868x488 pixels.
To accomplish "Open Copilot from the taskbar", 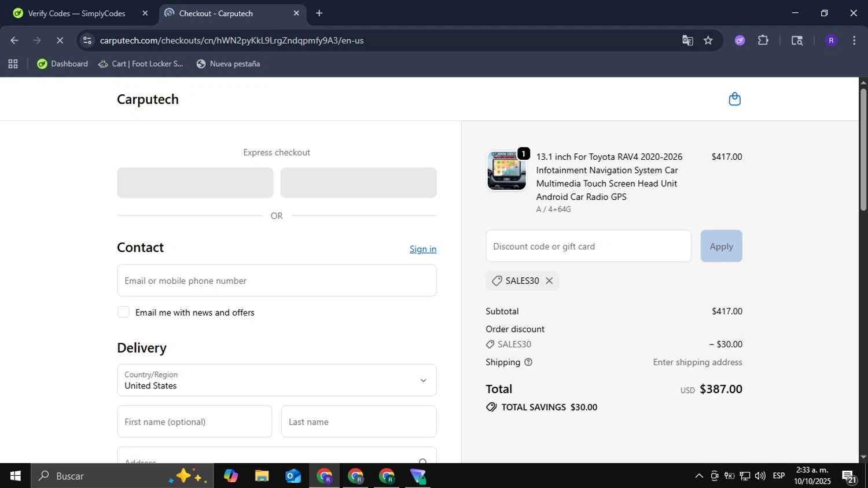I will tap(231, 476).
